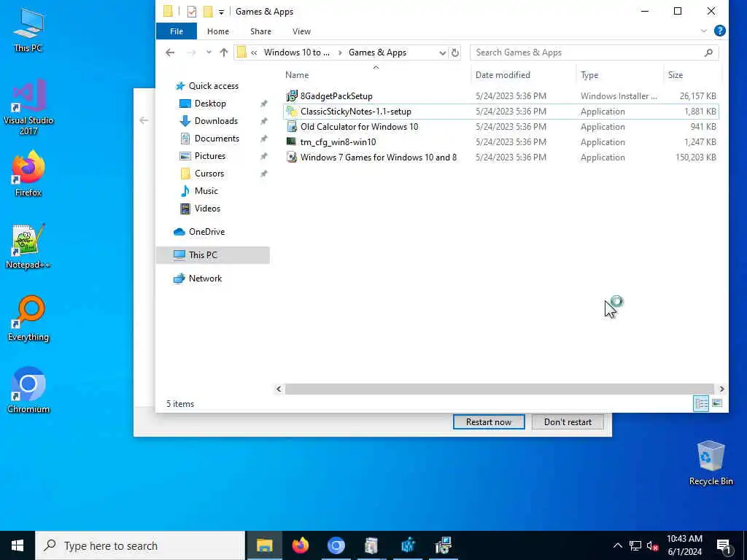Select Windows 7 Games for Windows 10 icon
The height and width of the screenshot is (560, 747).
tap(292, 157)
